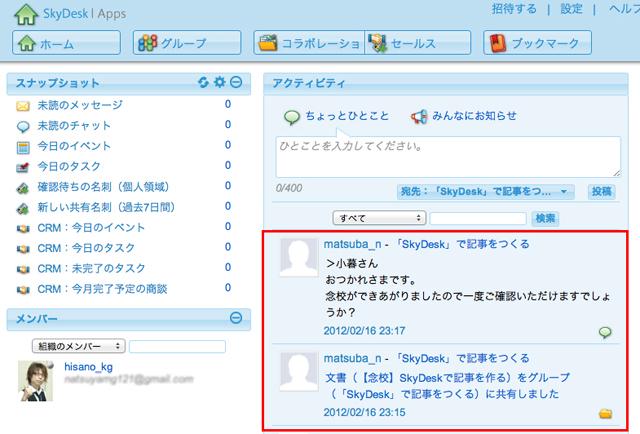Click the 今日のタスク checkmark icon
Image resolution: width=640 pixels, height=434 pixels.
click(23, 167)
